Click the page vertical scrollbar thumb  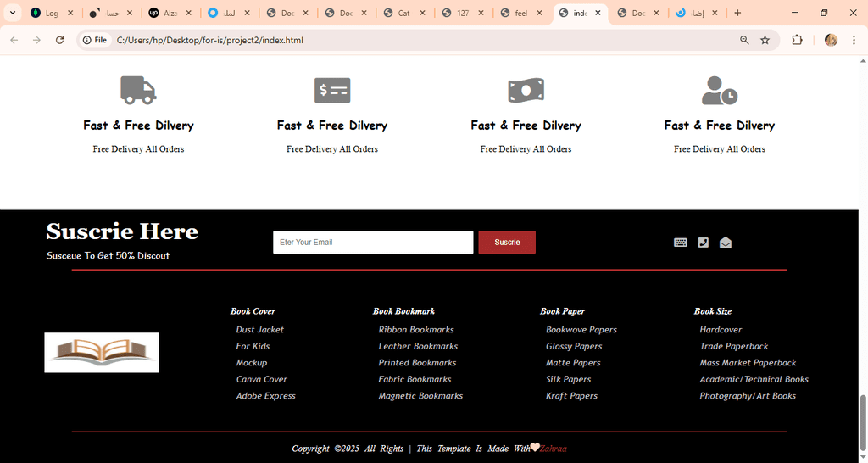point(862,422)
